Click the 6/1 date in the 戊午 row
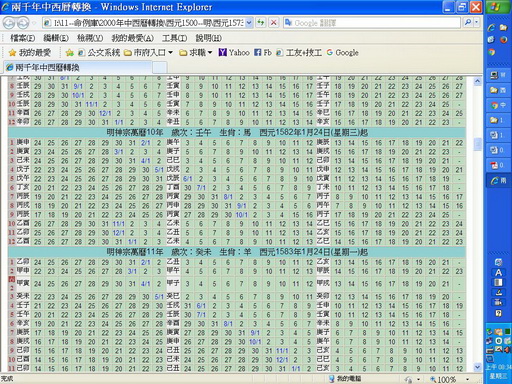This screenshot has width=512, height=384. point(188,179)
